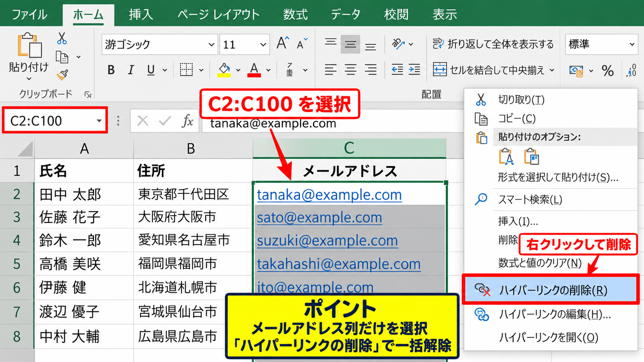644x362 pixels.
Task: Center text horizontally
Action: pyautogui.click(x=351, y=70)
